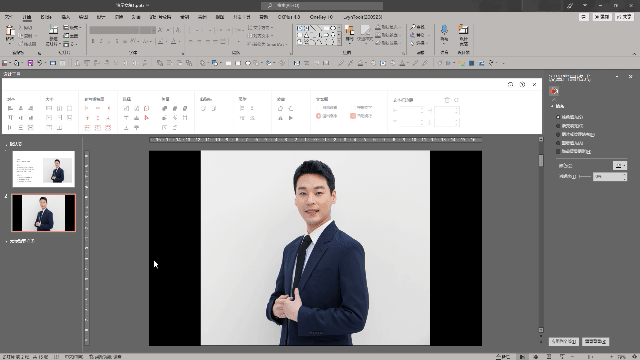This screenshot has width=640, height=360.
Task: Open the font size combo box
Action: click(147, 30)
